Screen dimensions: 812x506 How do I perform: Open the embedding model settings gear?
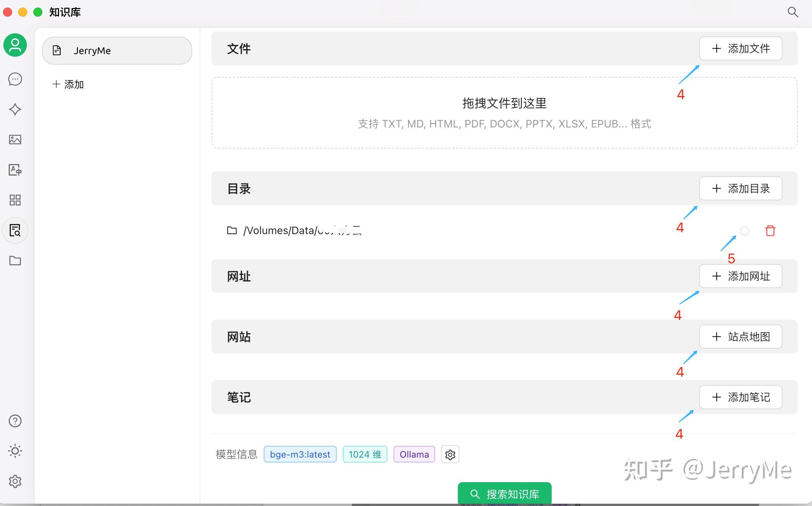tap(450, 455)
